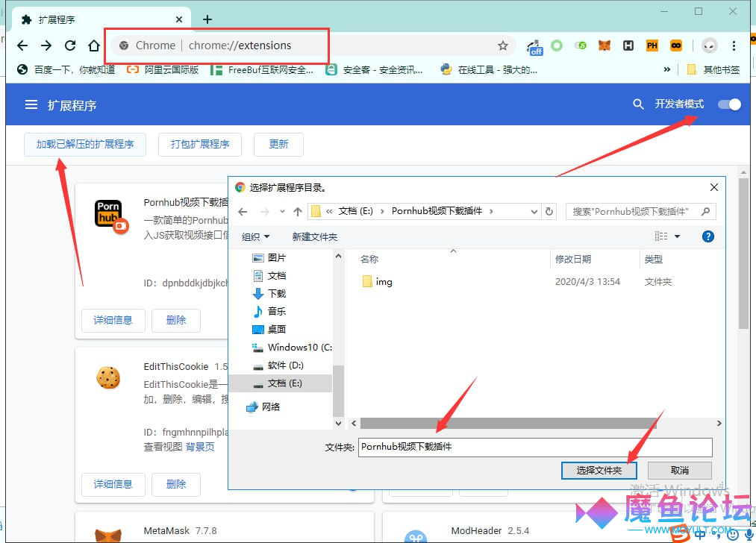Expand the address path history dropdown
The image size is (756, 543).
pos(534,212)
